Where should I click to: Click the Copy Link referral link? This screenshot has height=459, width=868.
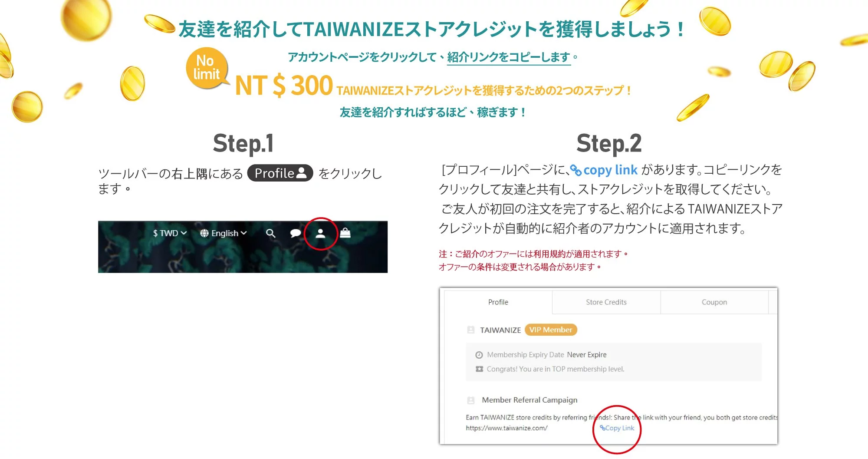pos(617,428)
